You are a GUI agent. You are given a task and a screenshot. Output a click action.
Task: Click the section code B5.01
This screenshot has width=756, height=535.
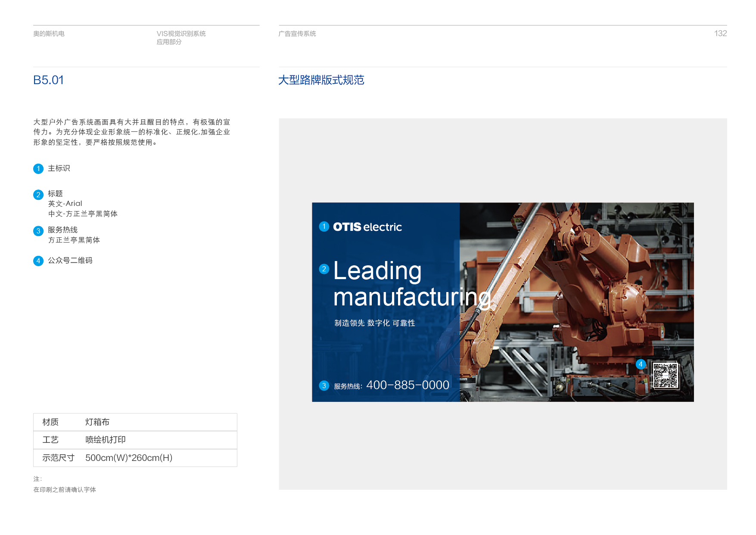pos(48,80)
